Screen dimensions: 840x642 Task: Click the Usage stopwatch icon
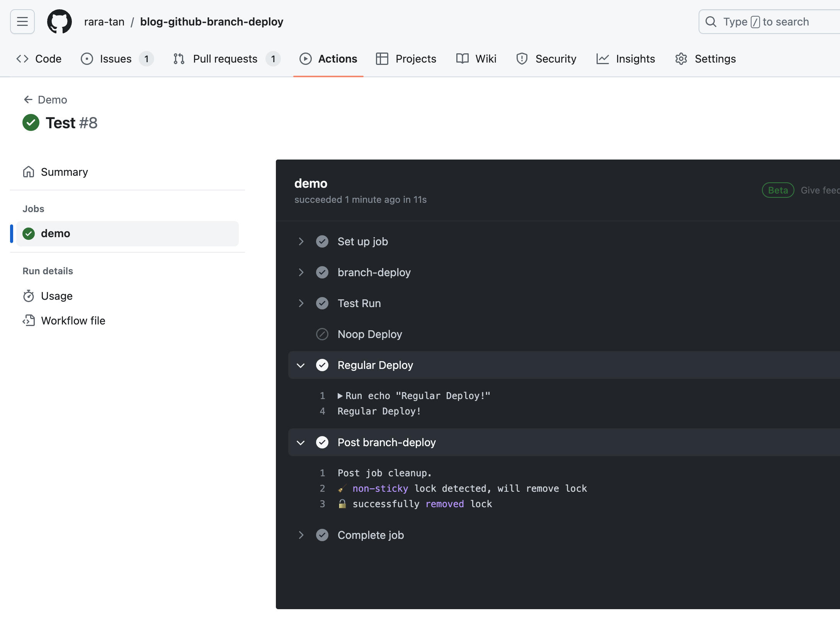(29, 296)
